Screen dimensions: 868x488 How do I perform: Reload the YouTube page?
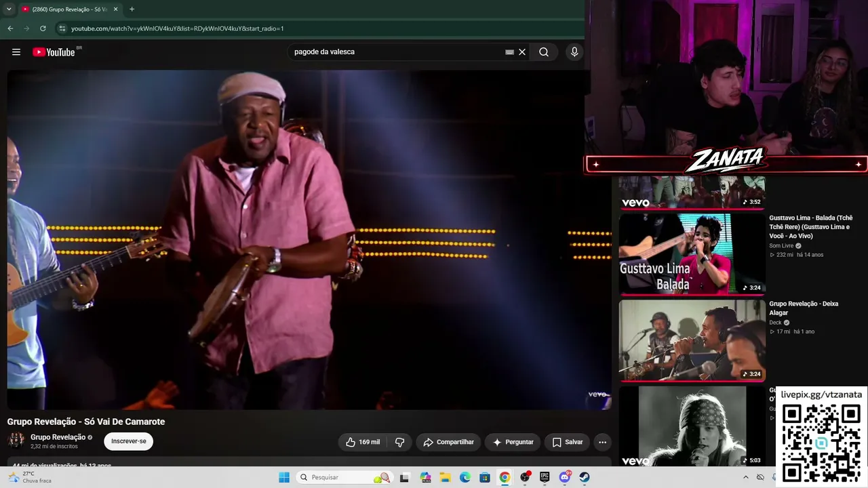tap(43, 28)
